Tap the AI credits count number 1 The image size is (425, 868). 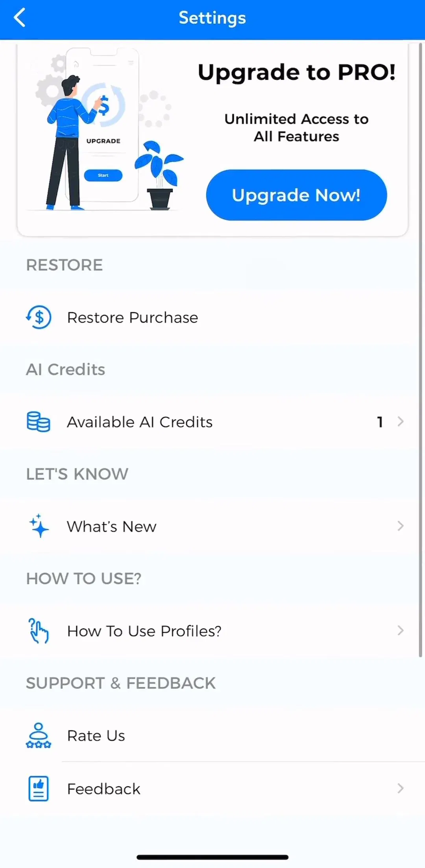click(380, 422)
